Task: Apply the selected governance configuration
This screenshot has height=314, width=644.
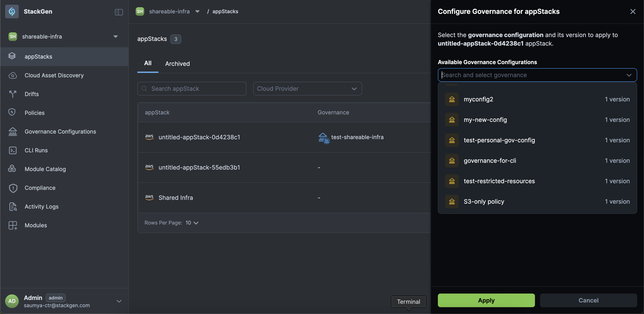Action: pos(486,300)
